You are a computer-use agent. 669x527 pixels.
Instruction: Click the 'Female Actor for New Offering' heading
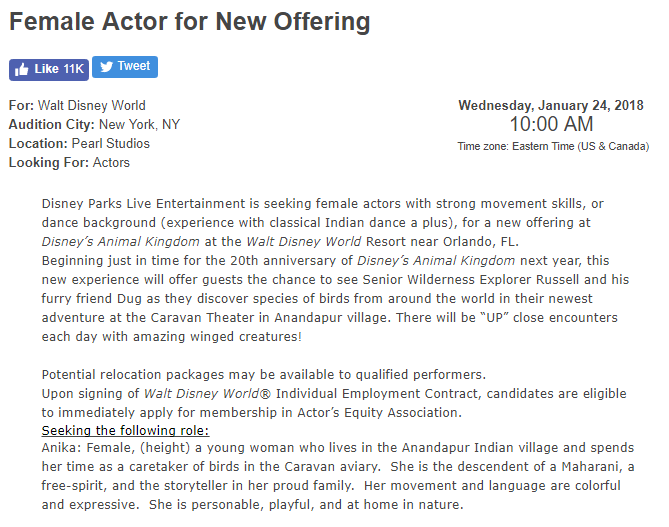tap(189, 21)
